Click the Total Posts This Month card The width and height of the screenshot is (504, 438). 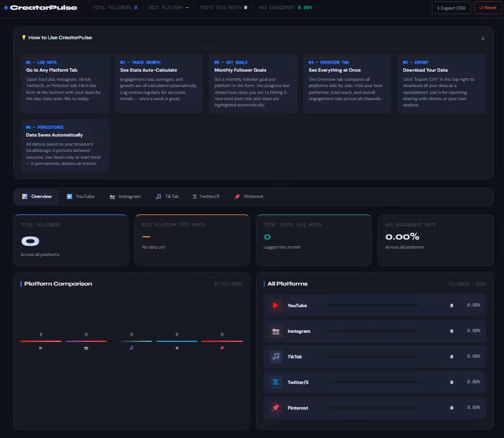[x=313, y=240]
